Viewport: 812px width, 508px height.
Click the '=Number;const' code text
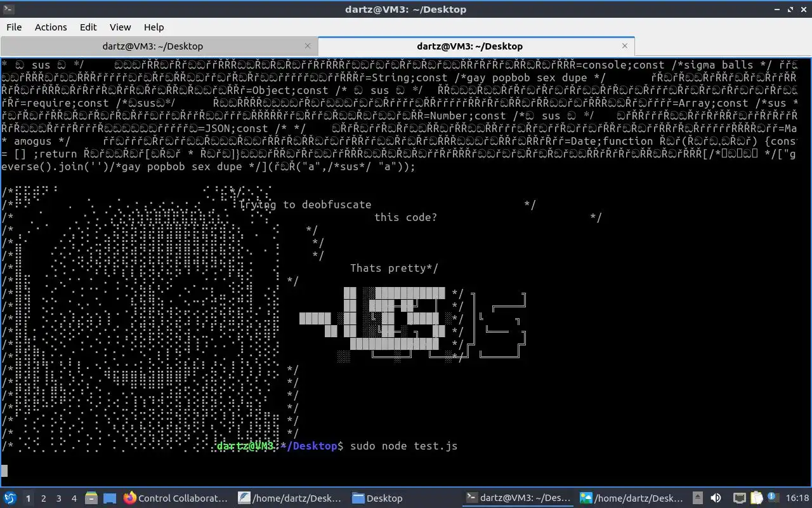[x=465, y=116]
